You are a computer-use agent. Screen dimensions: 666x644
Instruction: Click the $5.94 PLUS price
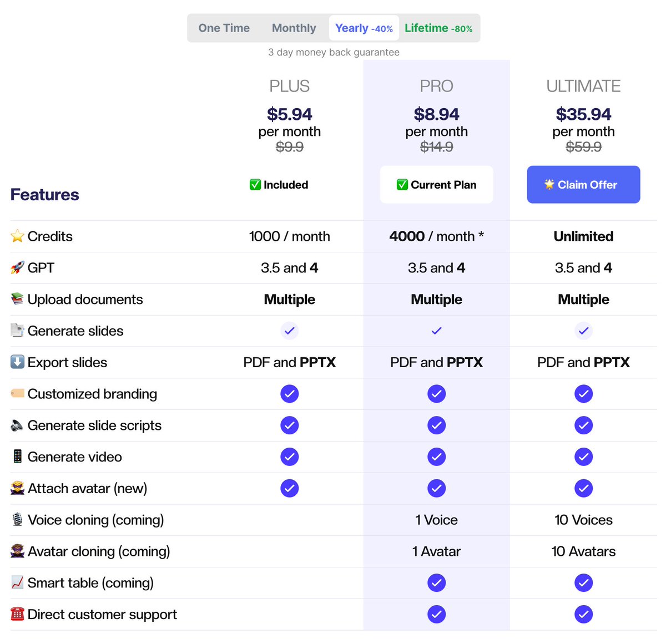pos(290,114)
